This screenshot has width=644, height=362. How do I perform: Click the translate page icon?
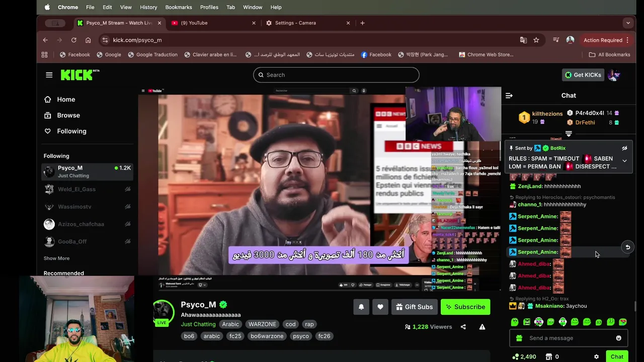tap(523, 40)
